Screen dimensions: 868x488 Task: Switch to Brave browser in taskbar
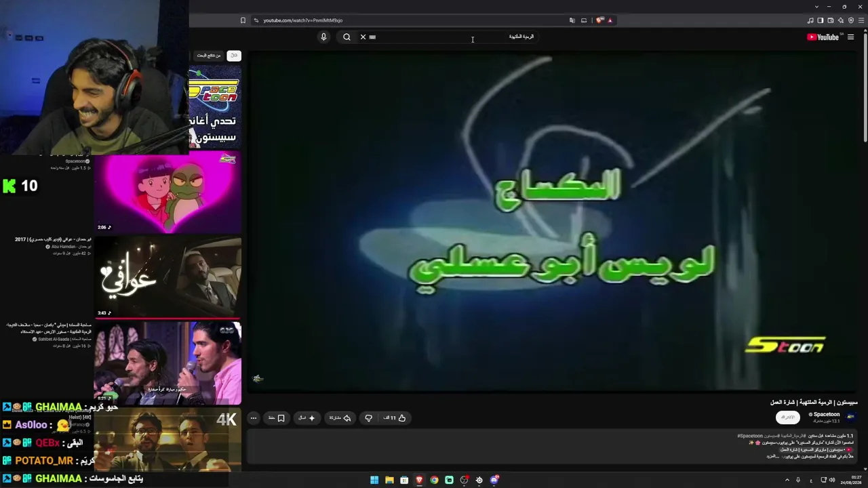[x=419, y=480]
